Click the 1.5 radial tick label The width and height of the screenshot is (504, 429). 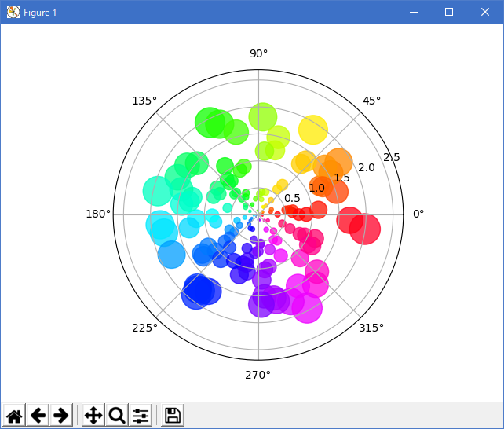click(x=341, y=178)
